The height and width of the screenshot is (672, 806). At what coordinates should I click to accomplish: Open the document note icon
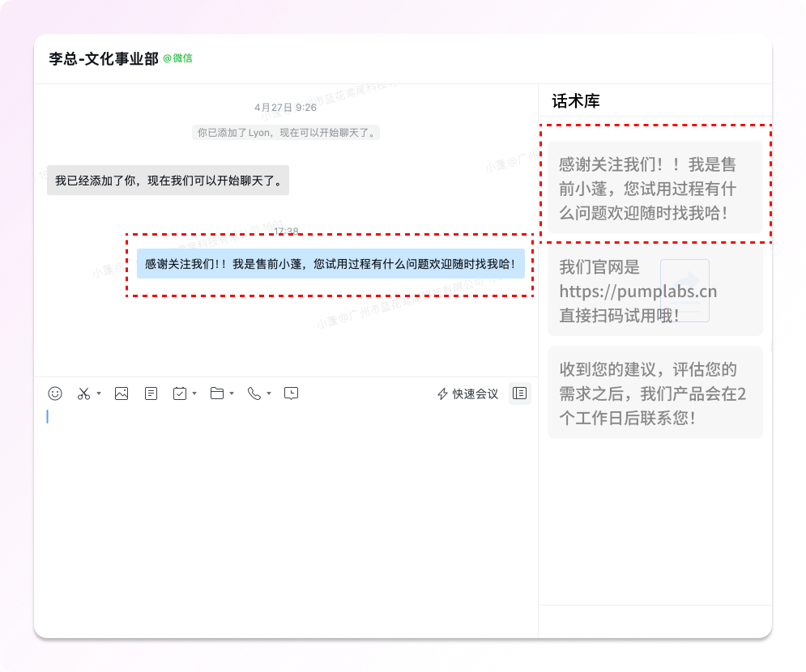click(x=151, y=393)
